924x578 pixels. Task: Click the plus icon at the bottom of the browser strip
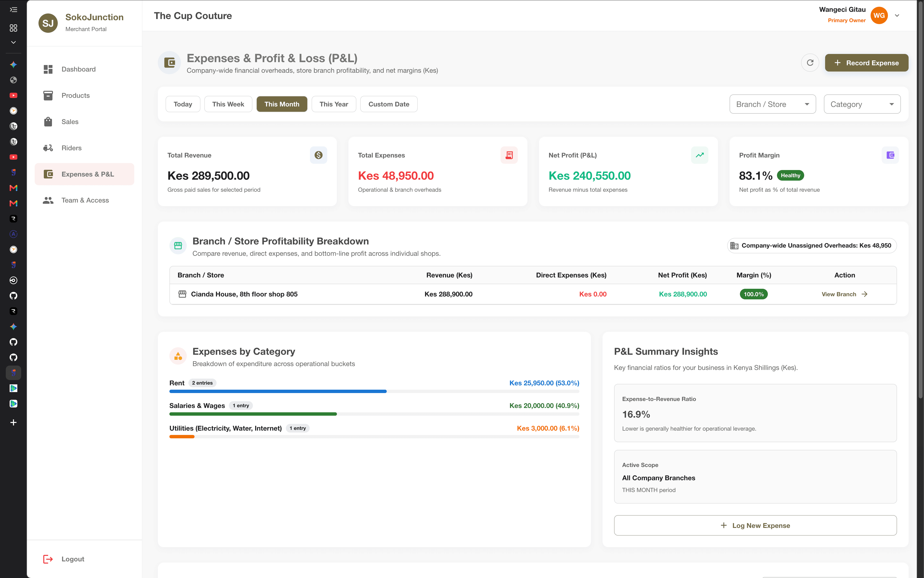[13, 422]
